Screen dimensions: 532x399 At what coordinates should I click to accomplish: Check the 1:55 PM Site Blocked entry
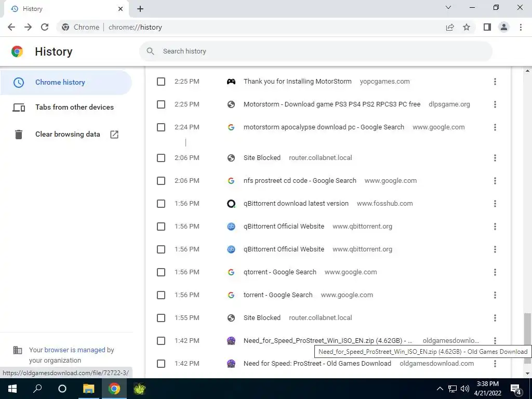161,318
